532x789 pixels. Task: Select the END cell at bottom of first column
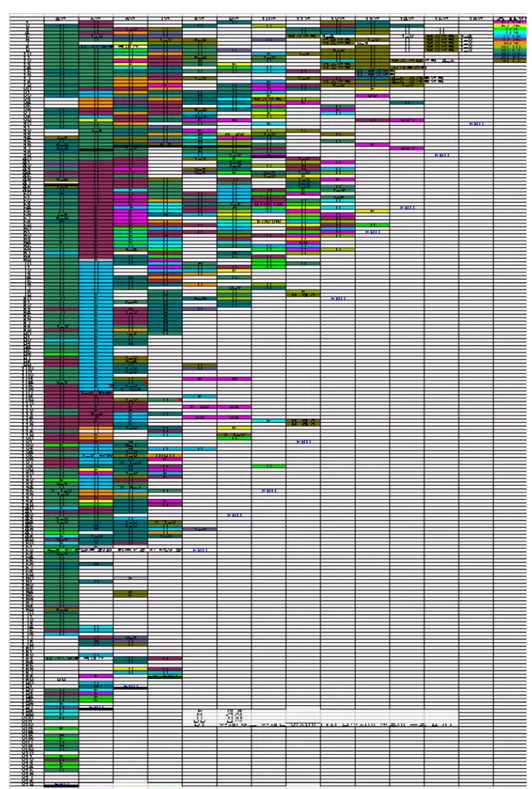coord(61,784)
